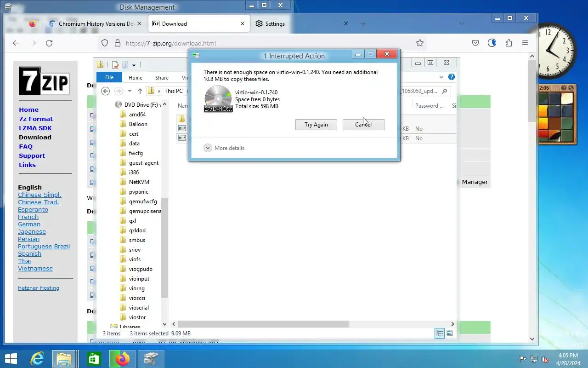Open Firefox extensions puzzle icon

click(509, 43)
